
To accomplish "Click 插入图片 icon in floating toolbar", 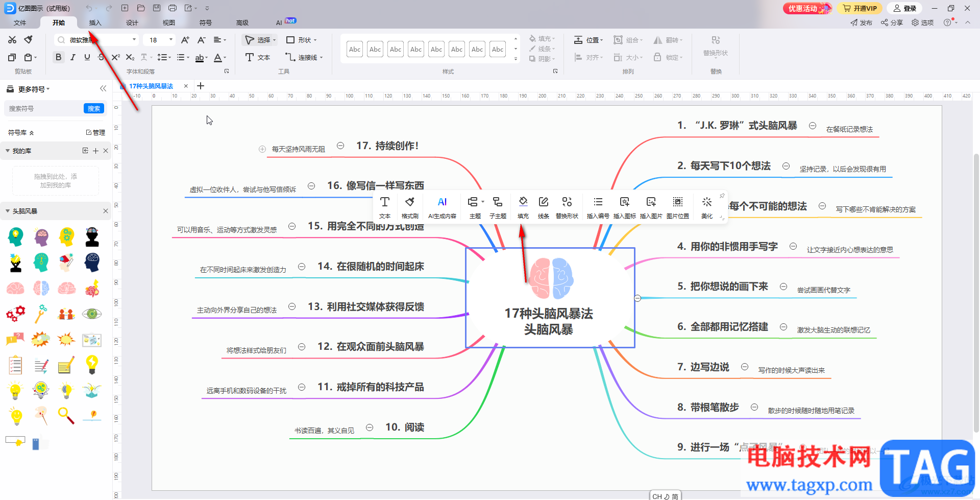I will [651, 207].
